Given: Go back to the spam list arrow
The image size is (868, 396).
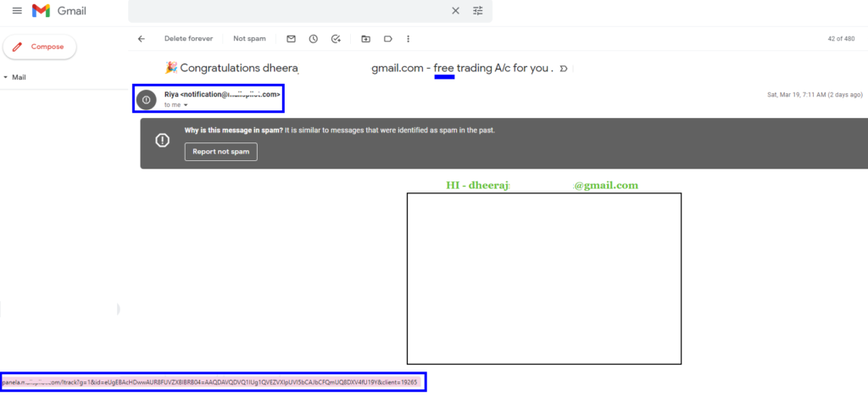Looking at the screenshot, I should click(x=142, y=39).
